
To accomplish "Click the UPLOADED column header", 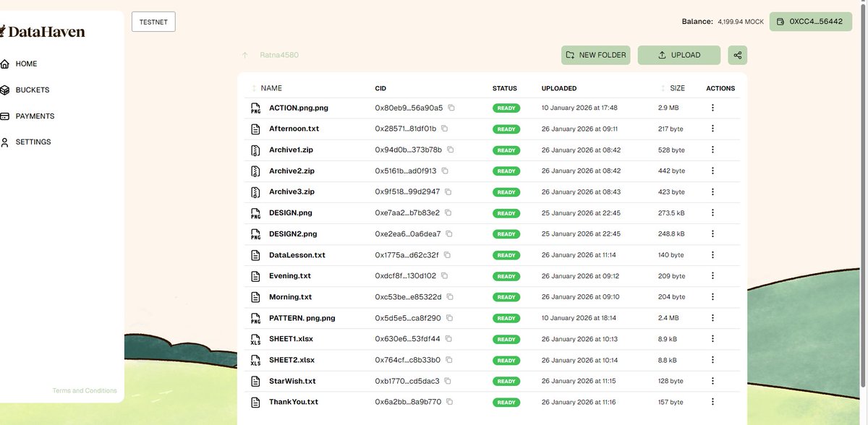I will [x=559, y=88].
